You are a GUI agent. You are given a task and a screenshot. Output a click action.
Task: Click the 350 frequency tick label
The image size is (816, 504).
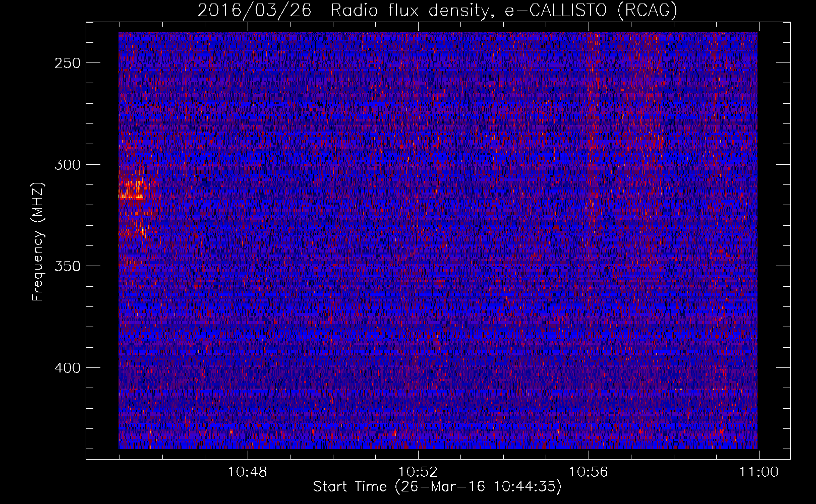click(x=67, y=266)
